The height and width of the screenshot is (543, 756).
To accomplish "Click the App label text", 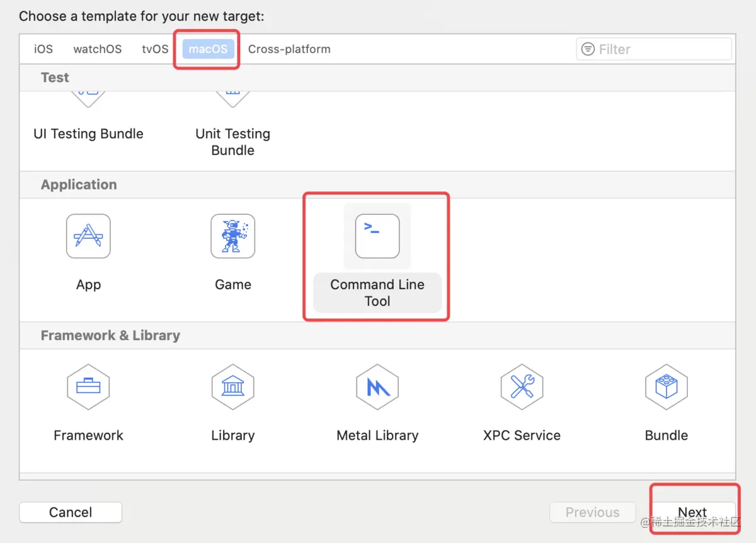I will point(88,285).
